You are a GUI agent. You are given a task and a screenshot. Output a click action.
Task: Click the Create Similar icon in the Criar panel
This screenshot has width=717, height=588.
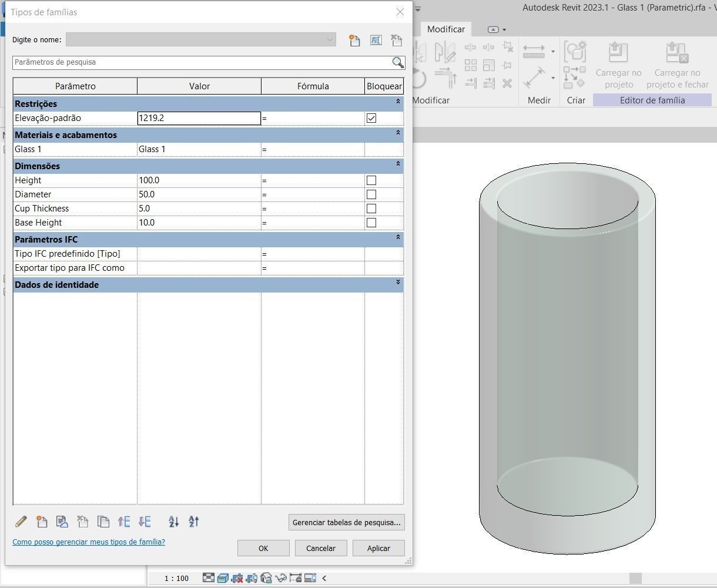575,77
